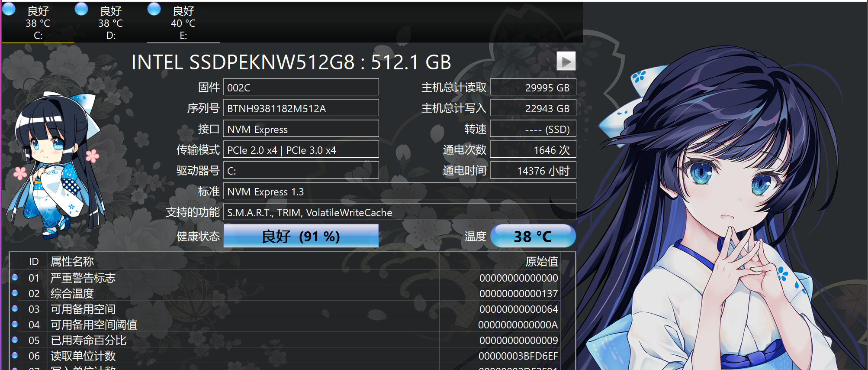
Task: Click the status dot for attribute 01
Action: 15,277
